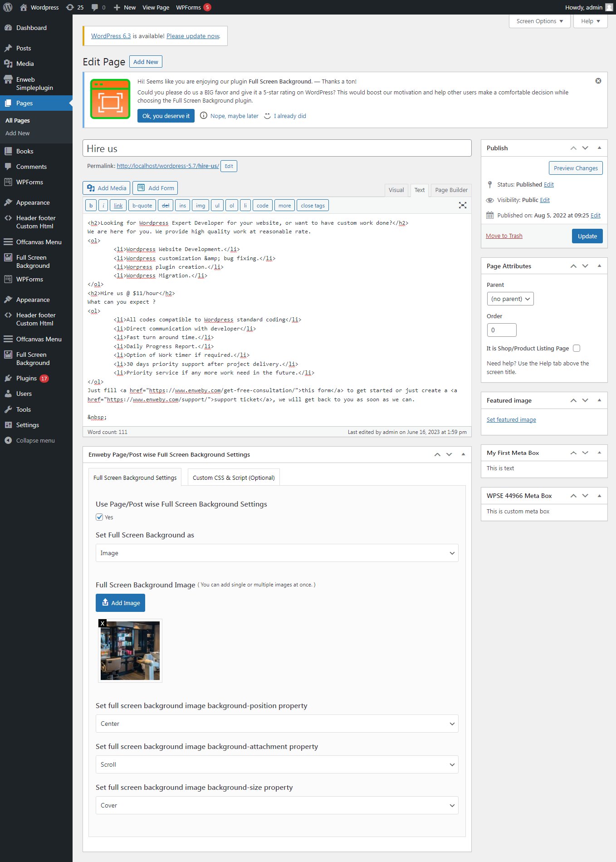Dismiss the Full Screen Background rating notice
This screenshot has height=862, width=616.
coord(598,81)
